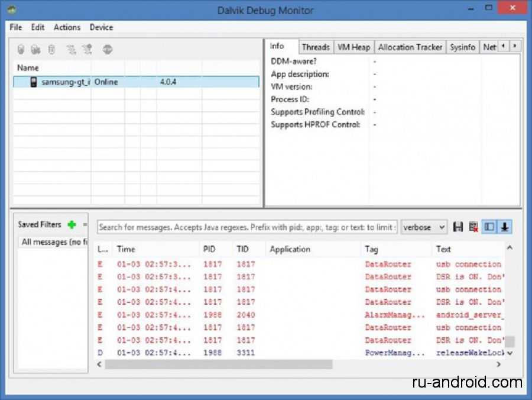Click the PowerManag... tag cell
Screen dimensions: 532x400
tap(395, 353)
